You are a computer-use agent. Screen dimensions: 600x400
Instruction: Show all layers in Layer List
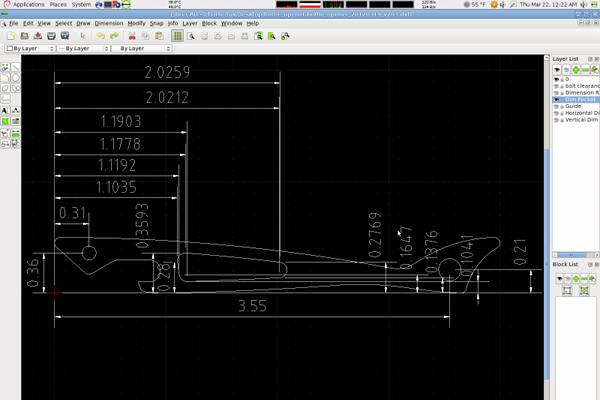click(x=557, y=70)
